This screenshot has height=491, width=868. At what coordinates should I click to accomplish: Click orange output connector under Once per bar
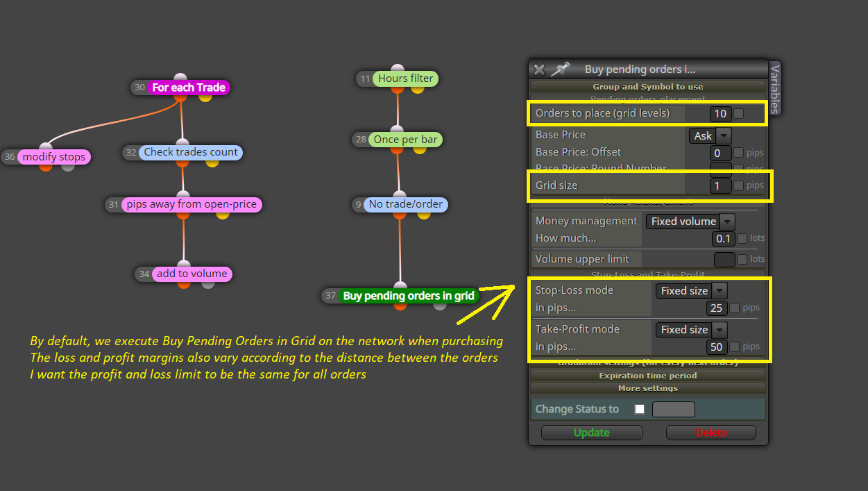[397, 149]
